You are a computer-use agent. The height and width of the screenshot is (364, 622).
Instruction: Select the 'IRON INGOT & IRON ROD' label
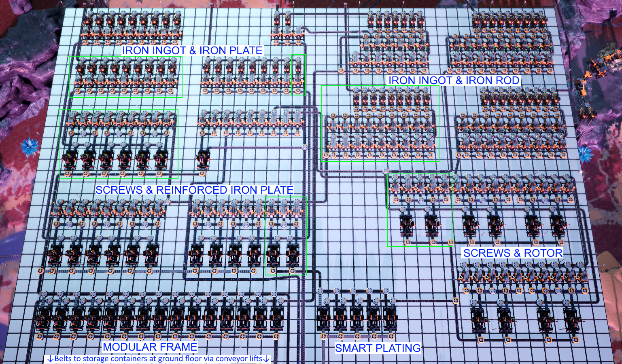click(x=454, y=80)
